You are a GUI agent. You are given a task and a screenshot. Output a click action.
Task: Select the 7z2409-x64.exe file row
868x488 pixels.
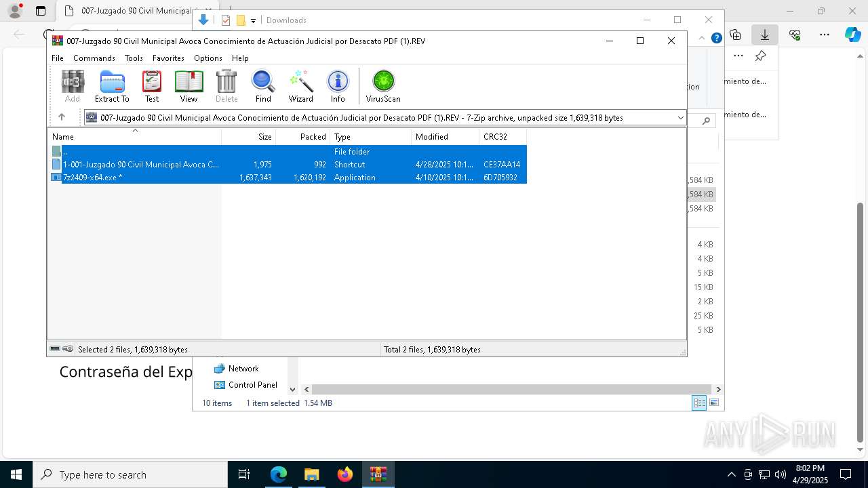(x=288, y=178)
